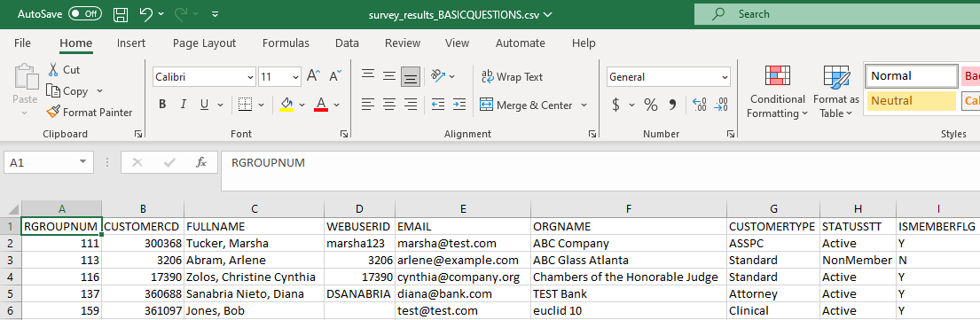Click the Undo arrow icon

point(145,13)
